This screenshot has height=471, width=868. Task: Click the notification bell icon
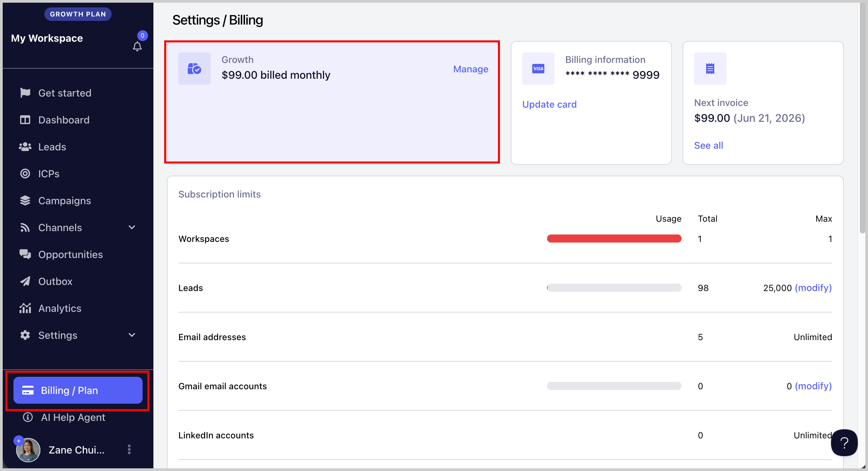point(137,46)
